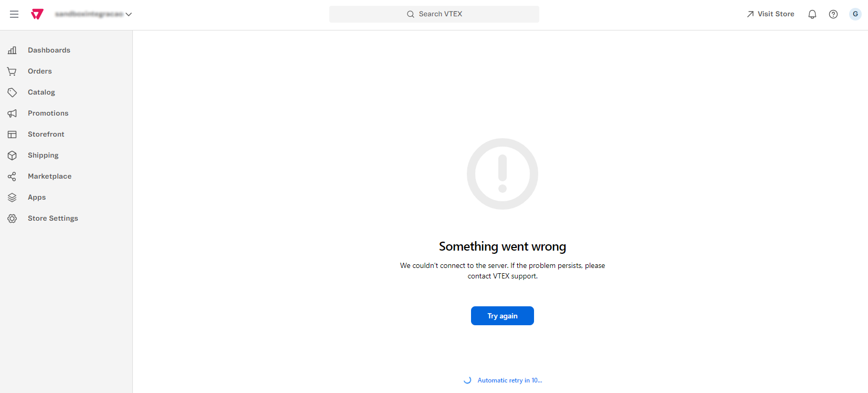Click the Catalog price-tag icon
The height and width of the screenshot is (393, 868).
(12, 92)
